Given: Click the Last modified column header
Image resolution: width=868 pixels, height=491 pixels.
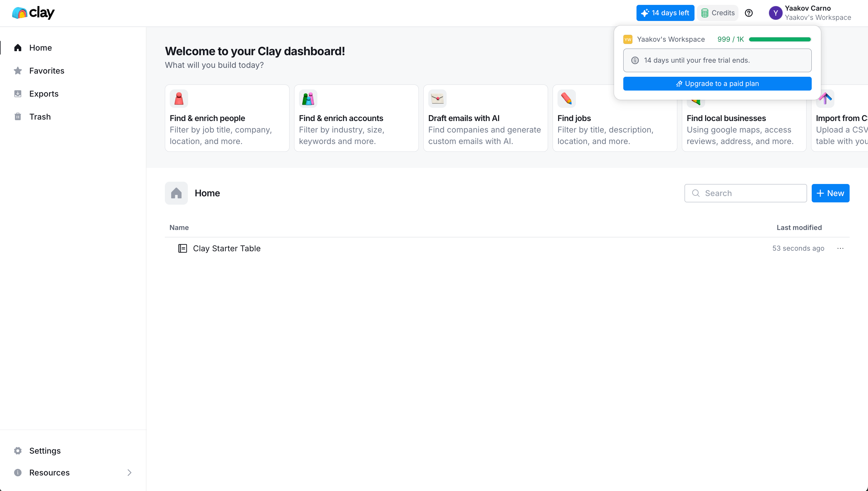Looking at the screenshot, I should coord(799,227).
